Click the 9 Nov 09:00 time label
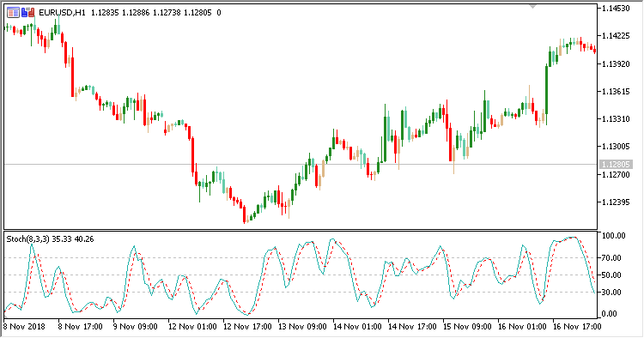Viewport: 644px width, 338px height. pos(135,327)
